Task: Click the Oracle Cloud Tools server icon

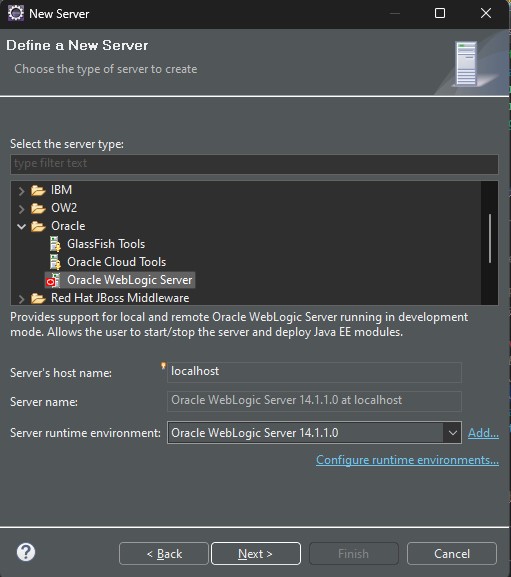Action: pyautogui.click(x=55, y=262)
